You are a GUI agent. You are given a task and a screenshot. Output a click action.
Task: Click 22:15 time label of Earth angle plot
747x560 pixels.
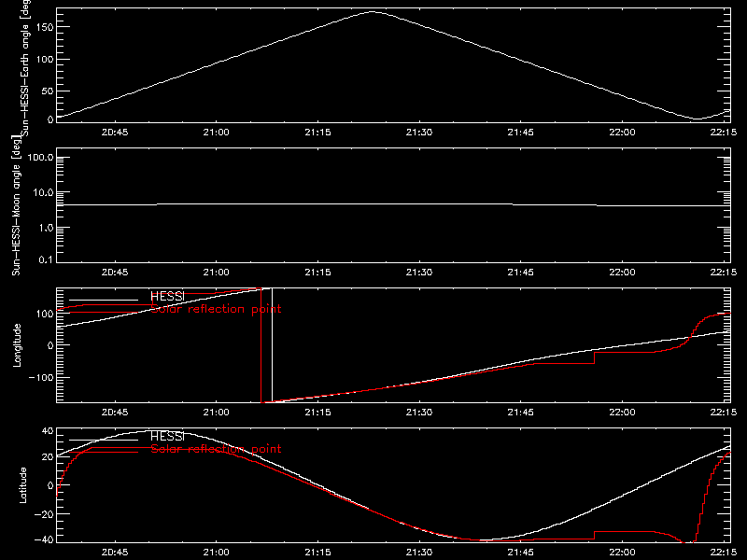point(723,132)
